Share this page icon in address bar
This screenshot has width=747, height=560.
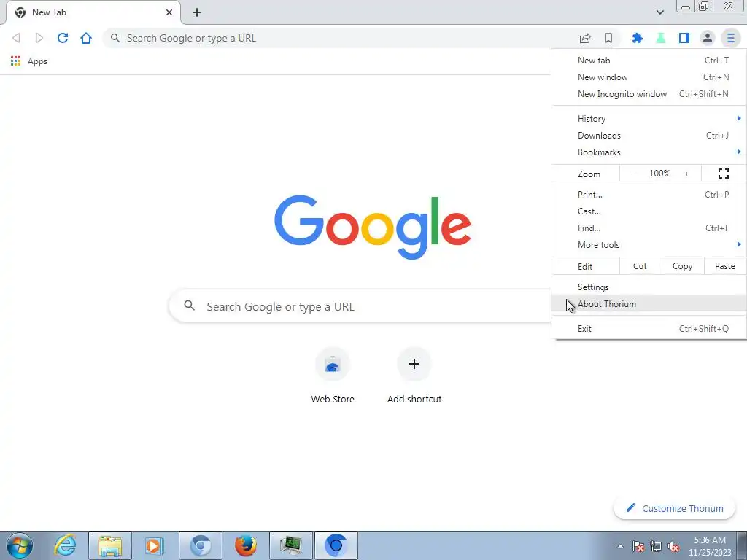585,38
